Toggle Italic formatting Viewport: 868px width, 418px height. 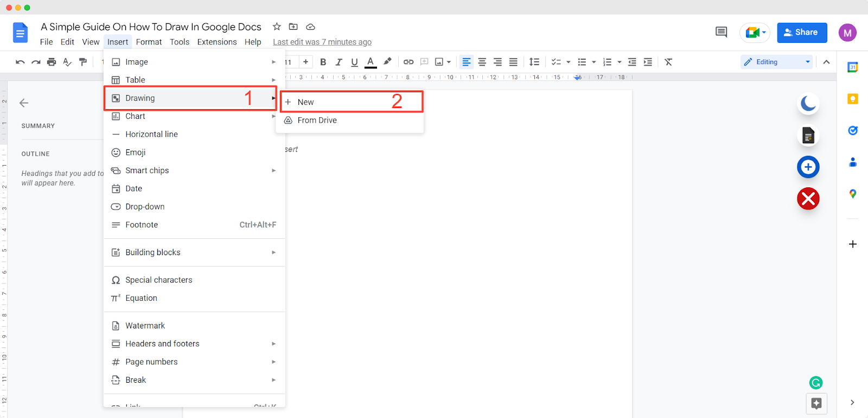tap(339, 62)
